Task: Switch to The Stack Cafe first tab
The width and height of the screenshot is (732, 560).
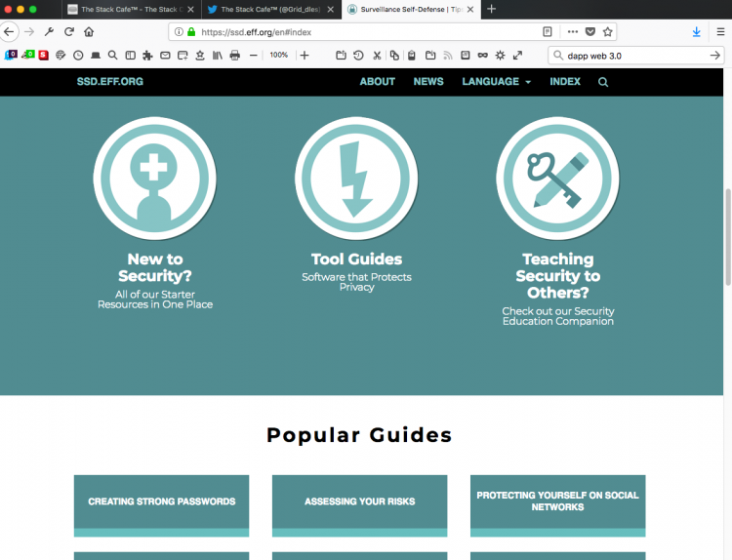Action: (x=131, y=10)
